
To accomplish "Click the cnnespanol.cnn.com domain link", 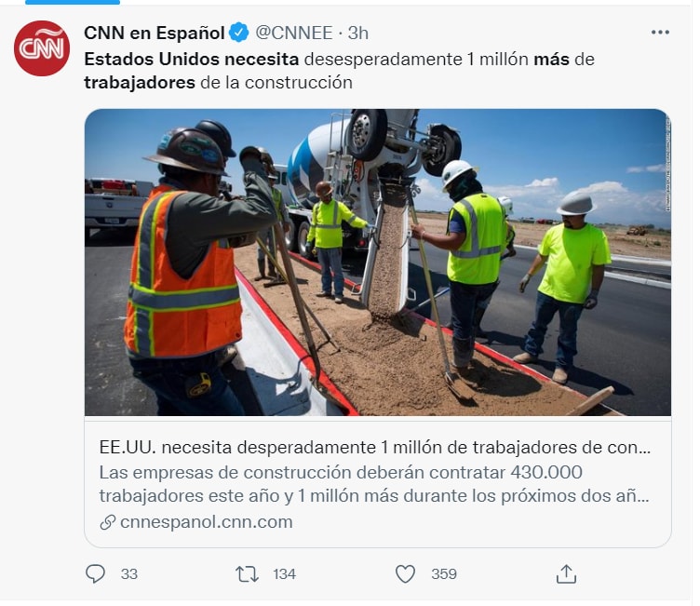I will click(207, 521).
